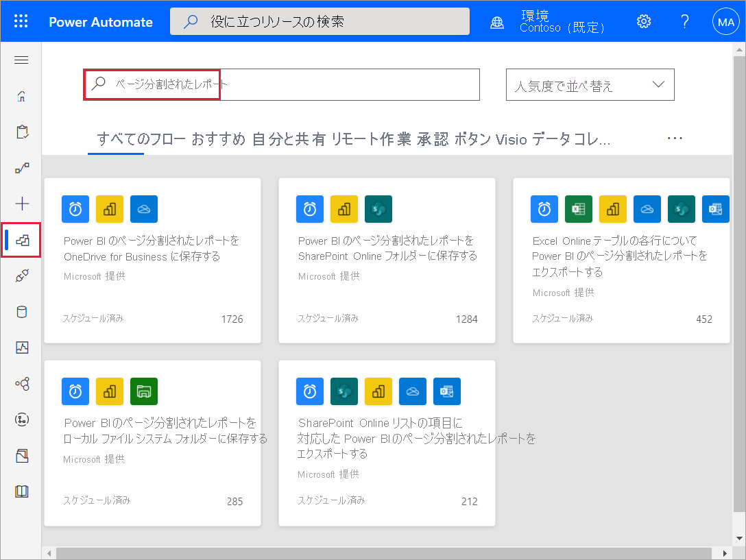The height and width of the screenshot is (560, 746).
Task: Click OneDrive cloud icon on first template card
Action: [144, 209]
